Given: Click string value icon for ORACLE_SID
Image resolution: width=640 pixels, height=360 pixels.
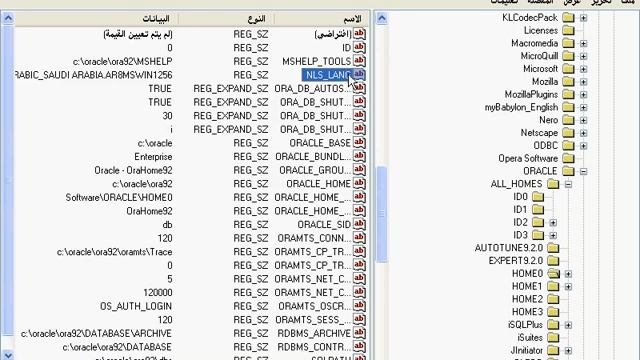Looking at the screenshot, I should point(359,224).
